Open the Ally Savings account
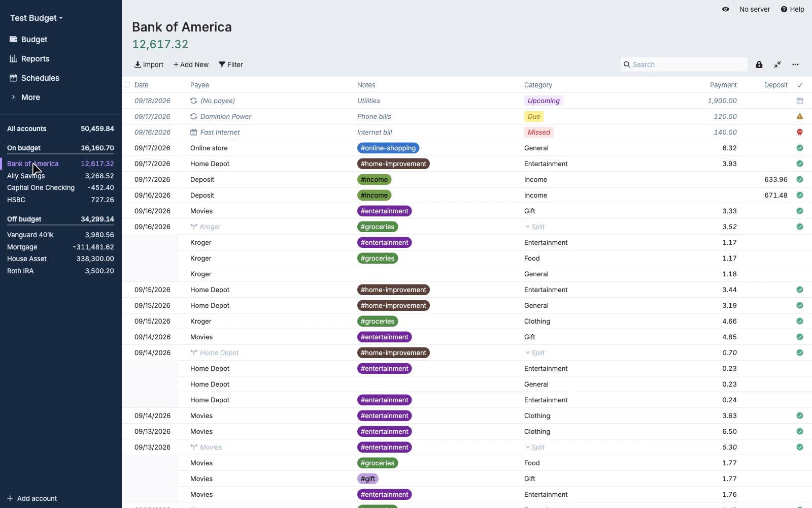Image resolution: width=812 pixels, height=508 pixels. click(60, 176)
